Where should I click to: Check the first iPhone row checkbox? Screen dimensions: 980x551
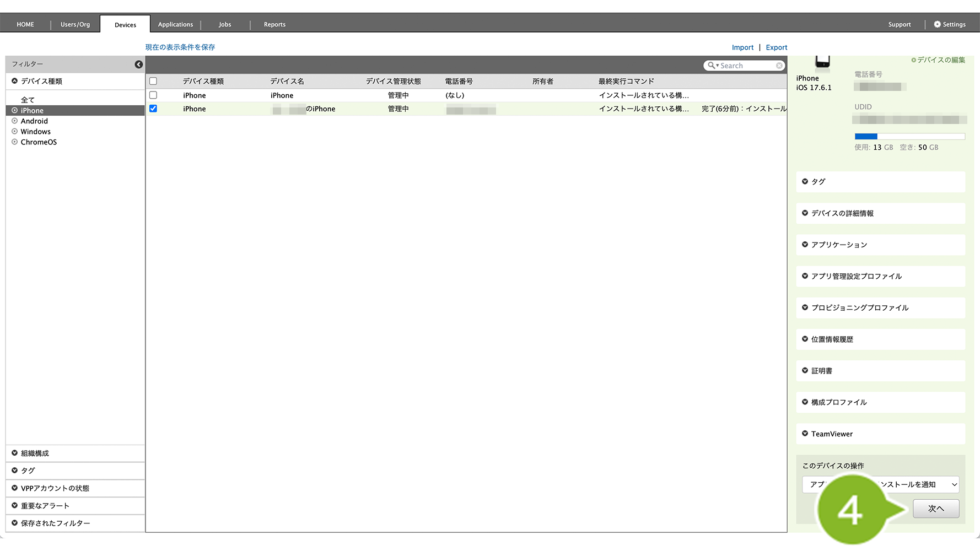[153, 95]
